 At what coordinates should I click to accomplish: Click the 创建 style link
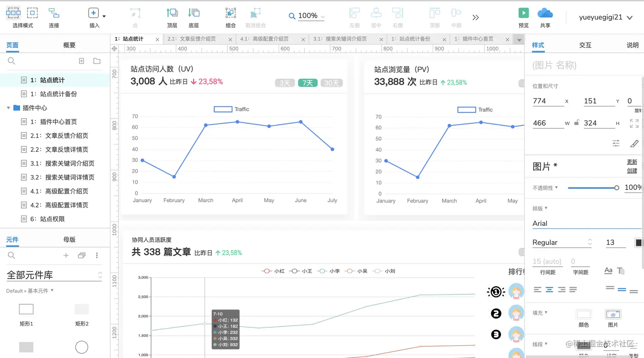[x=632, y=170]
